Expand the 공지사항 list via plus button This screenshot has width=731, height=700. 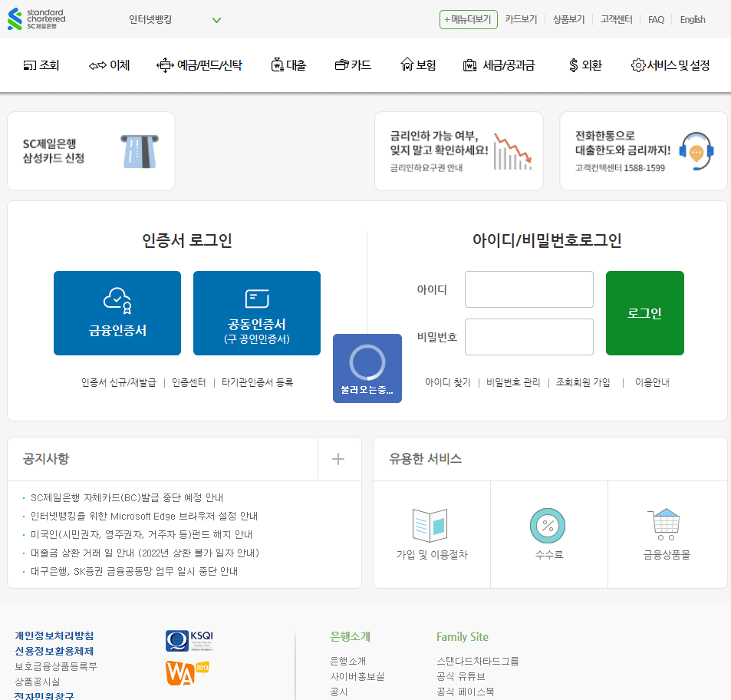point(339,458)
